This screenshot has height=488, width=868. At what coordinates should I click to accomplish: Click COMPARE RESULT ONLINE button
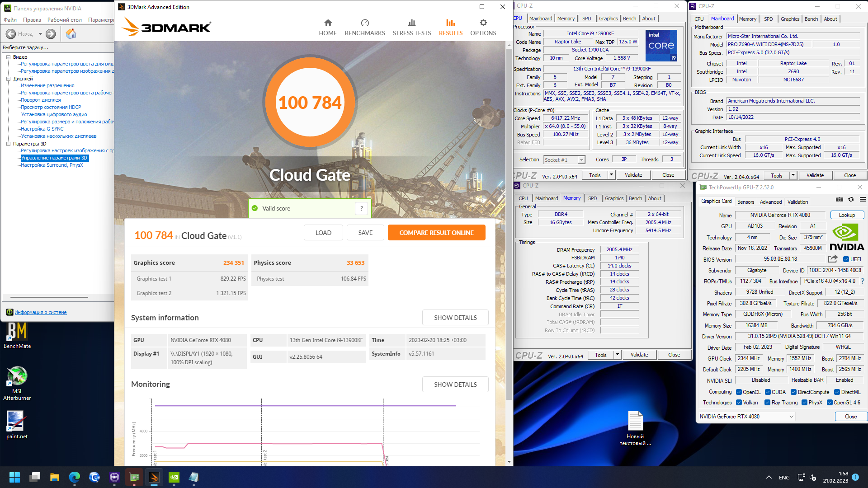click(436, 233)
